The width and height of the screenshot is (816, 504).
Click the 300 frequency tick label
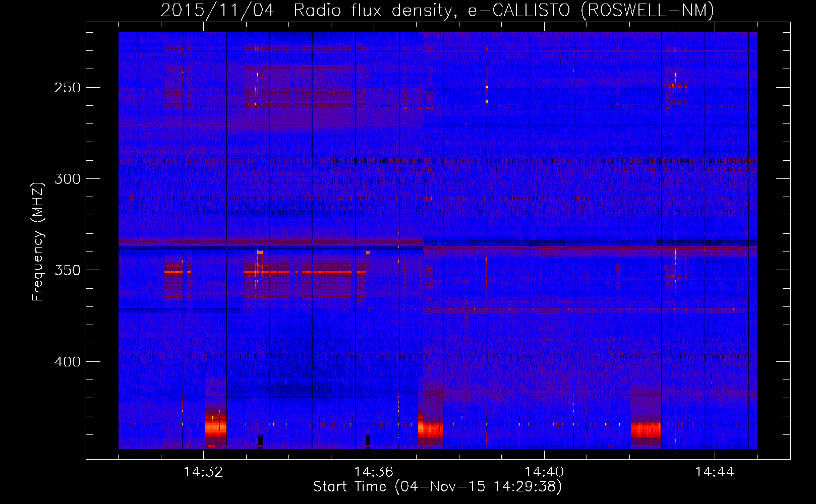point(67,179)
